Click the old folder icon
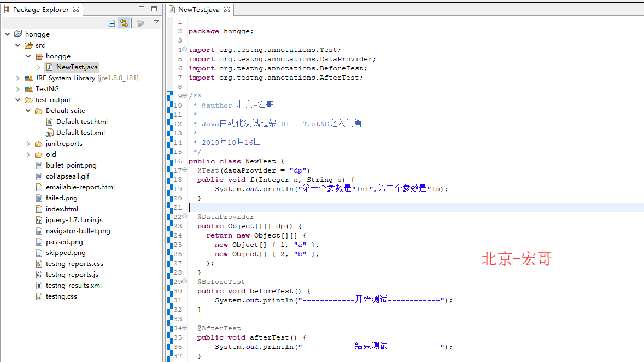Image resolution: width=644 pixels, height=362 pixels. point(39,155)
